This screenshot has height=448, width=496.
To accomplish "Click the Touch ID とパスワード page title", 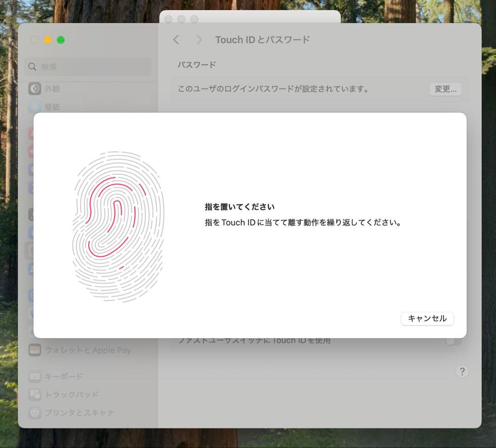I will click(262, 40).
